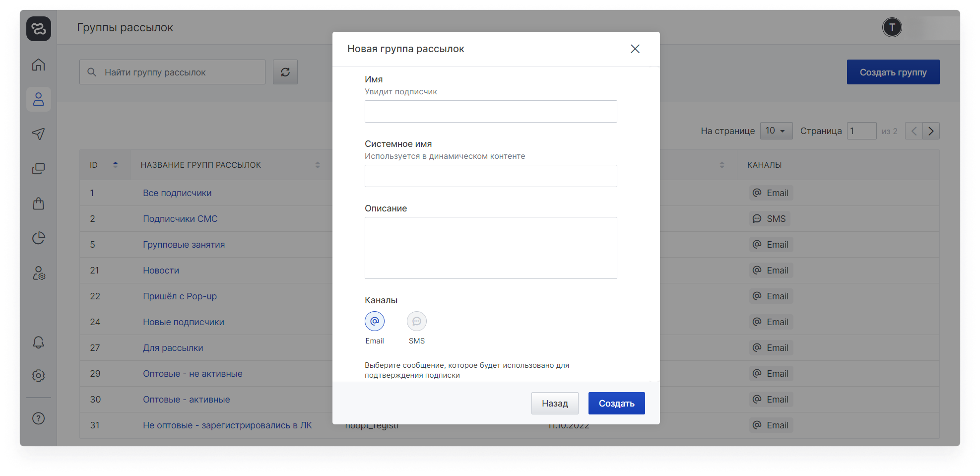
Task: Open the Все подписчики group
Action: 177,193
